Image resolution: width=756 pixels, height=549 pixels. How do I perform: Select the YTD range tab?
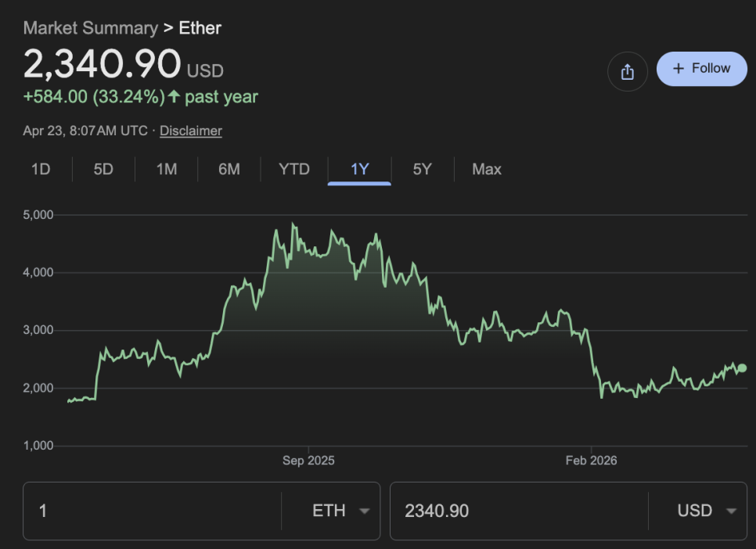click(294, 169)
